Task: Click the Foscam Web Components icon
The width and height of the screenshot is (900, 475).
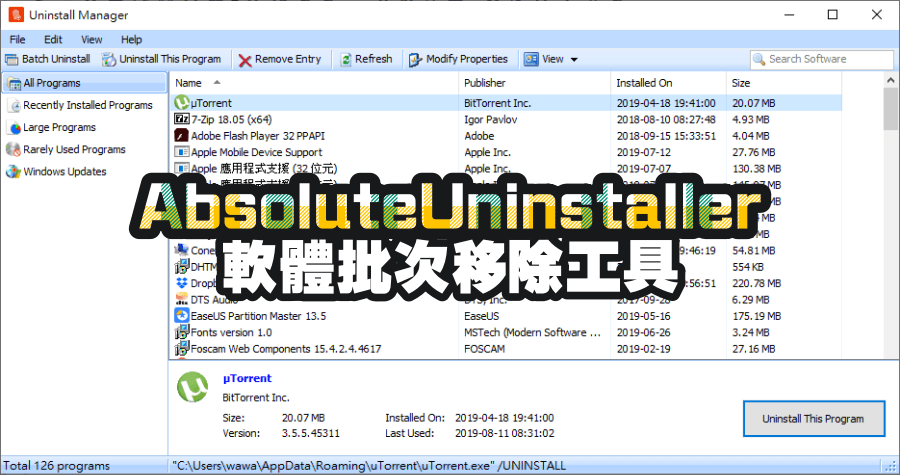Action: pos(181,348)
